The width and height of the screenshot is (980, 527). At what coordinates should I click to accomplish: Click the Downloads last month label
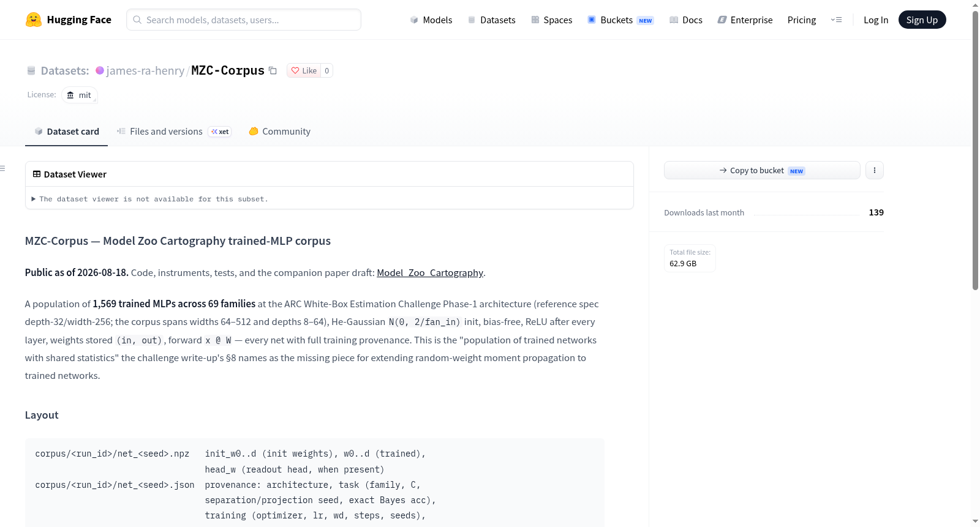tap(704, 212)
